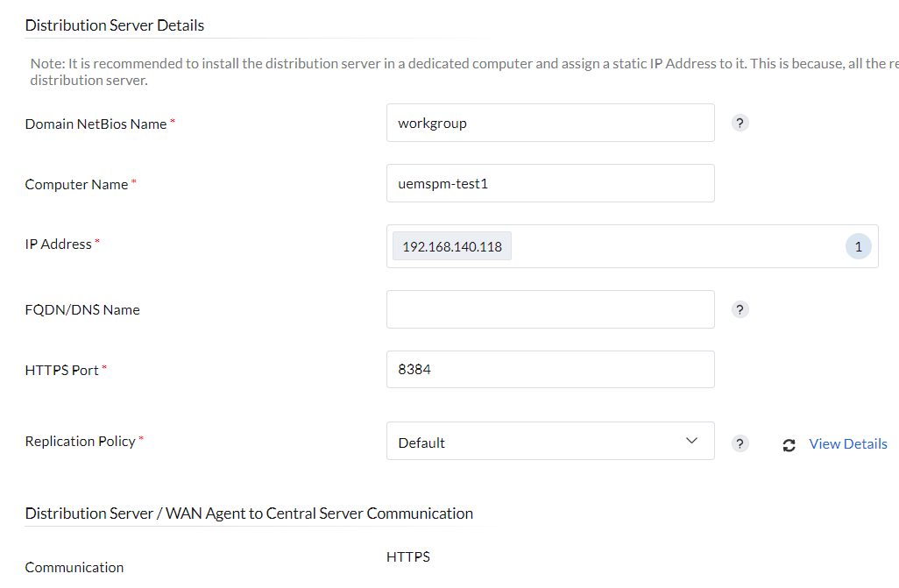Click the Domain NetBios Name label

coord(96,124)
